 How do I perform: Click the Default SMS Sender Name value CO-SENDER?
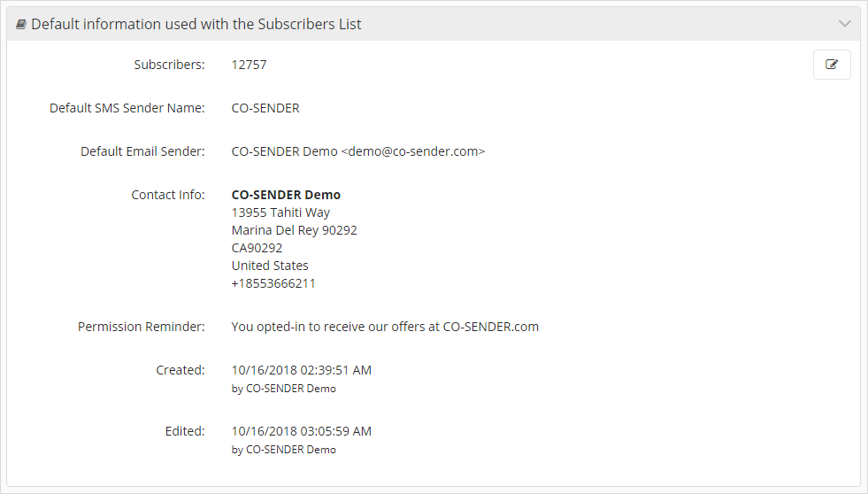point(265,108)
